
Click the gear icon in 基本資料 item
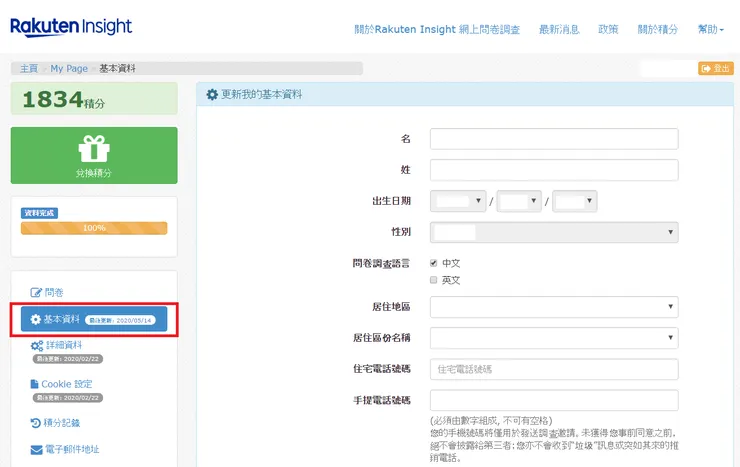(36, 319)
